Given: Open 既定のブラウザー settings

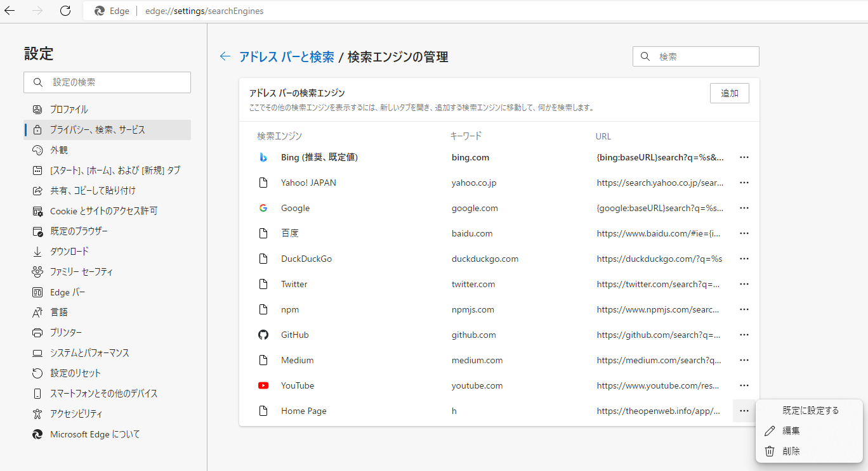Looking at the screenshot, I should [107, 231].
